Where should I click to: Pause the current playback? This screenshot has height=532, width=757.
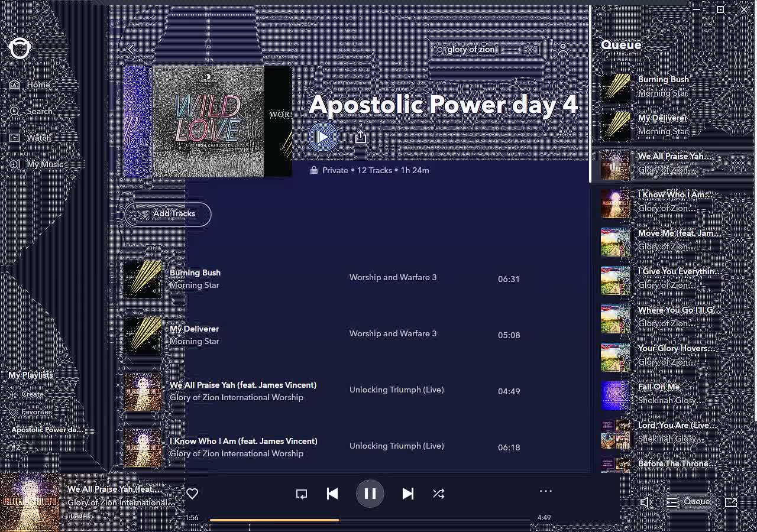(x=370, y=494)
